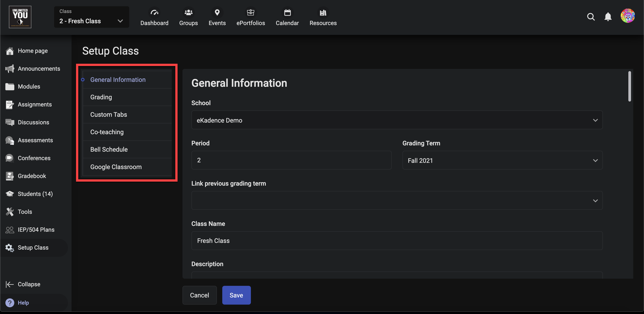Open the search magnifier icon
Viewport: 644px width, 314px height.
coord(591,17)
